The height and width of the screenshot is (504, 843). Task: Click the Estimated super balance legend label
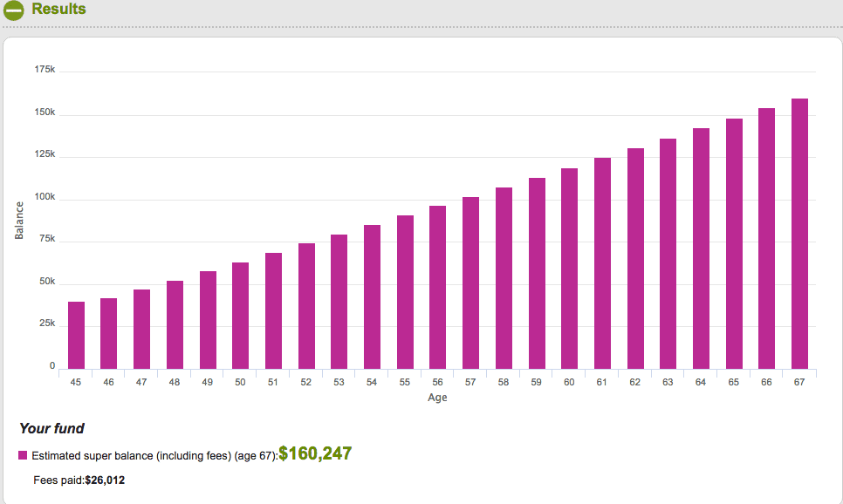tap(154, 455)
